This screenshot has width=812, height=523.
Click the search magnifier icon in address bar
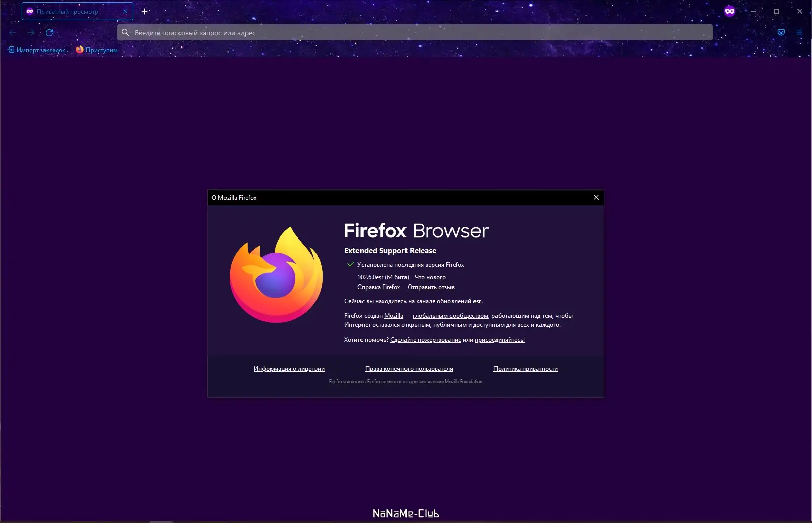(x=125, y=32)
